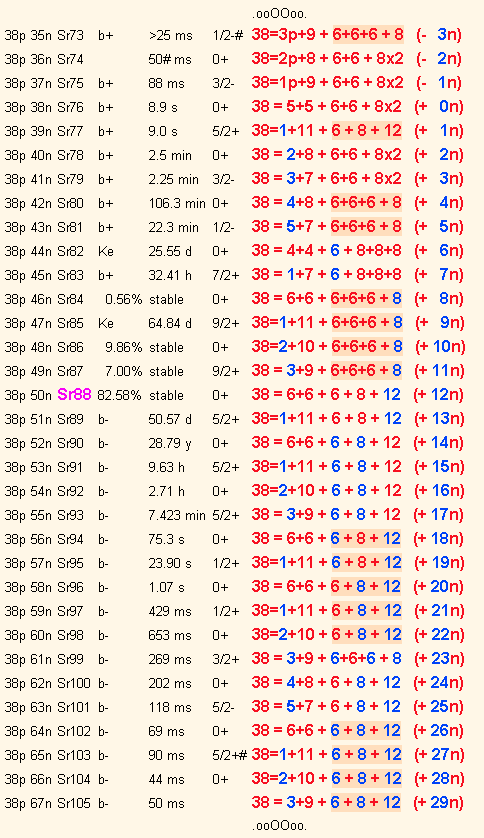Select the 7/2+ spin value for Sr83

(x=225, y=275)
